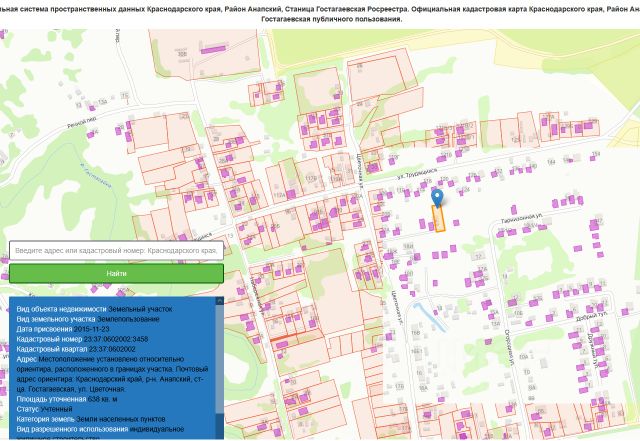The height and width of the screenshot is (441, 640).
Task: Click the 'Площадь уточненная 638 кв. м' line
Action: point(67,399)
